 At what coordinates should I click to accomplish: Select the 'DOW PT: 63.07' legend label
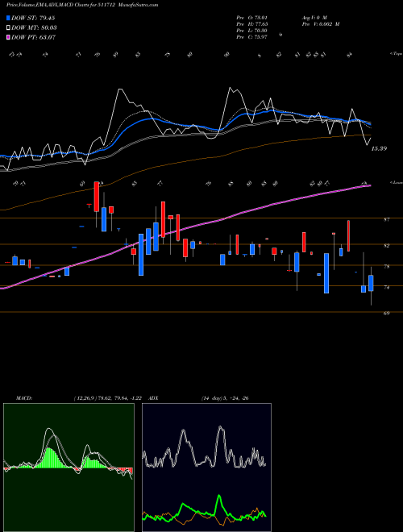[34, 37]
